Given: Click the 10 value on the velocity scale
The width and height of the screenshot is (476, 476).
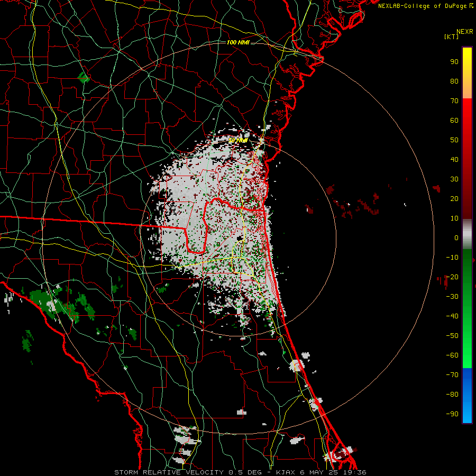Looking at the screenshot, I should pyautogui.click(x=454, y=218).
